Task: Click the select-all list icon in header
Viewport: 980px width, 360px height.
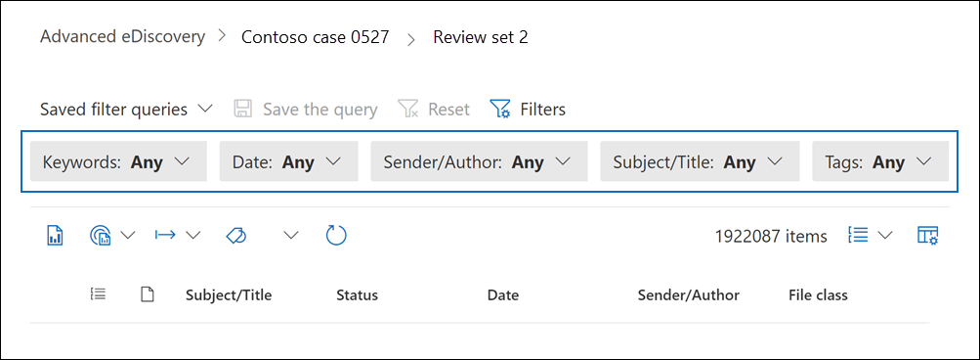Action: pos(98,293)
